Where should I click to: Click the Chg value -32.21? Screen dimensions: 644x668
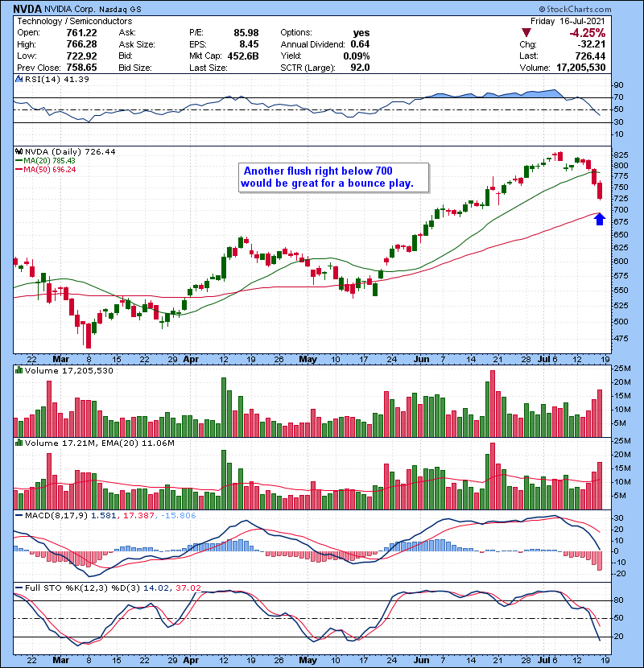coord(591,44)
